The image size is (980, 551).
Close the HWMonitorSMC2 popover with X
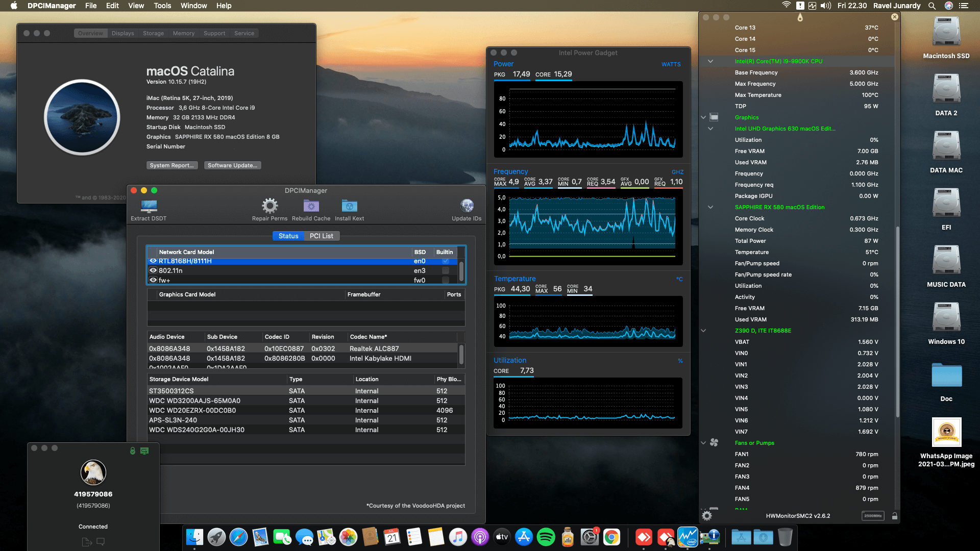click(x=894, y=17)
